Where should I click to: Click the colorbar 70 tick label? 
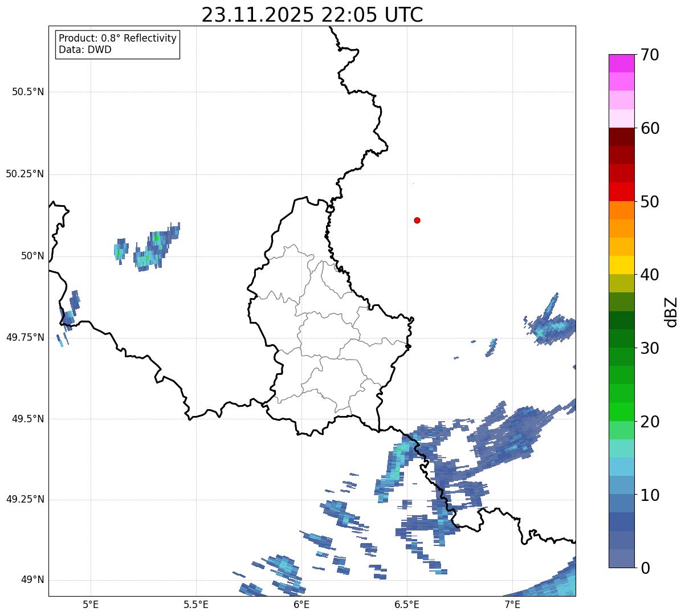[x=650, y=55]
